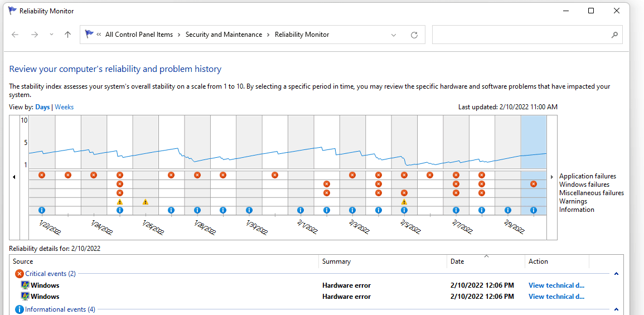Open the address bar history dropdown
The width and height of the screenshot is (644, 315).
click(394, 35)
